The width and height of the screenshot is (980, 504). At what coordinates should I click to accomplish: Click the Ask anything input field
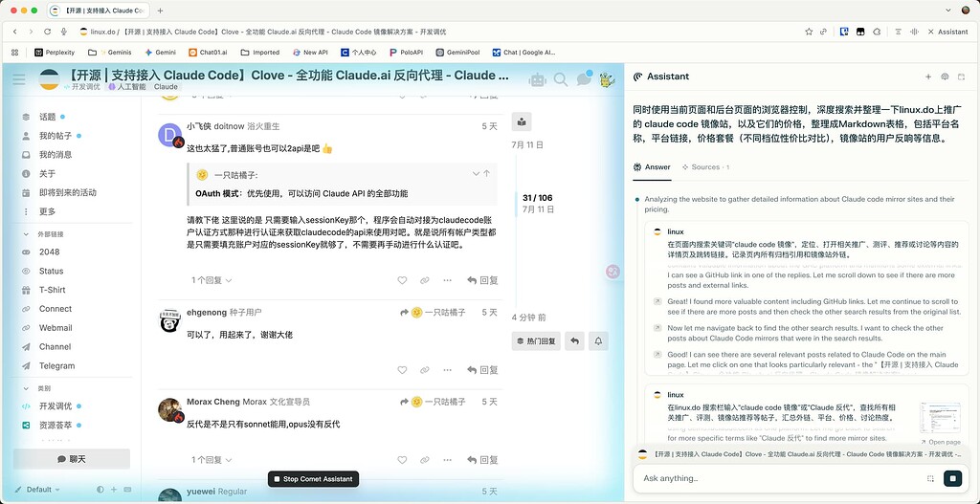(x=781, y=478)
